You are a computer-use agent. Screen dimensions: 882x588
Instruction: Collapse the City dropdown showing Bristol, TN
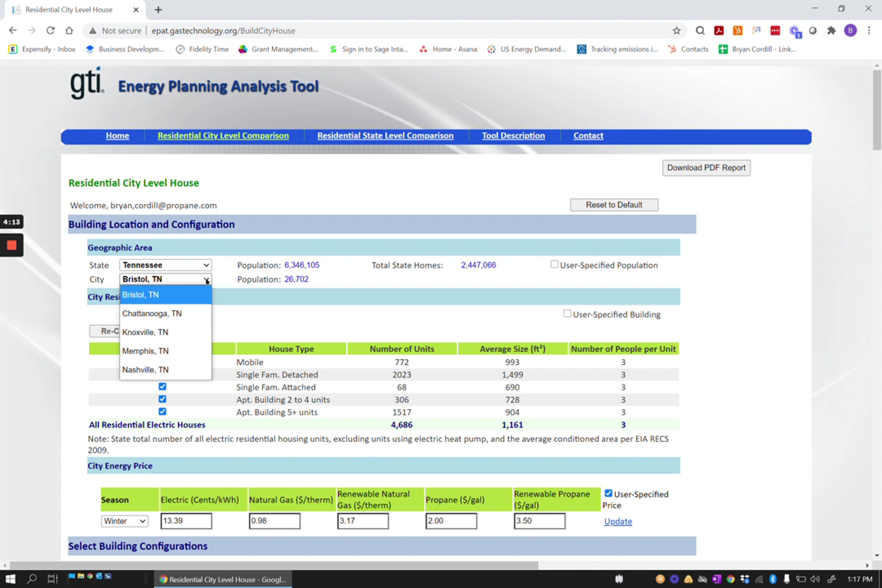[x=165, y=279]
